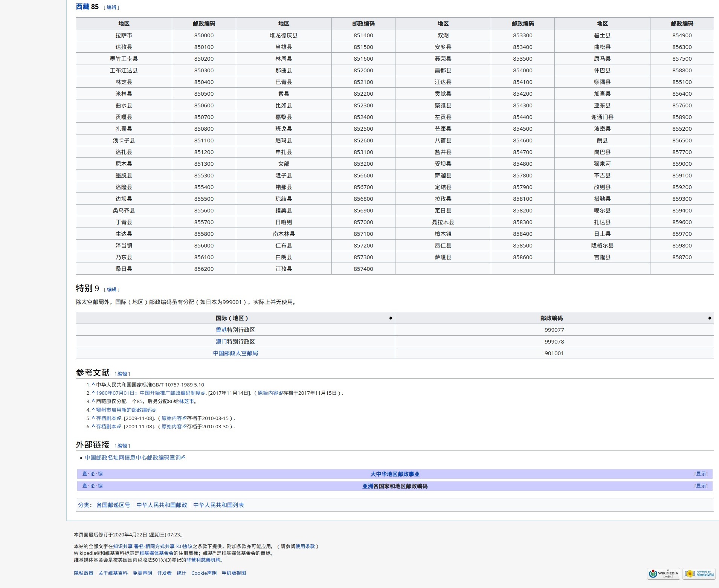Click the sort arrows in the sortable 邮政编码 header
The width and height of the screenshot is (719, 588).
[710, 318]
